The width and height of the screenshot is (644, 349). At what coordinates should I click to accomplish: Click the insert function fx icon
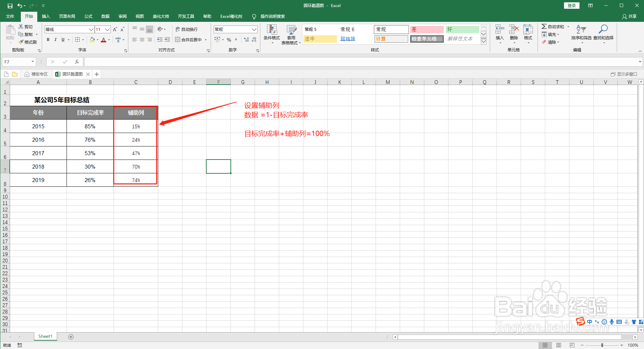point(77,62)
